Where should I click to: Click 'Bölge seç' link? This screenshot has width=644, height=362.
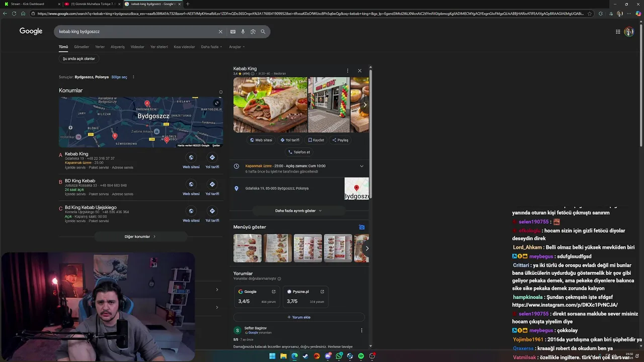(119, 77)
